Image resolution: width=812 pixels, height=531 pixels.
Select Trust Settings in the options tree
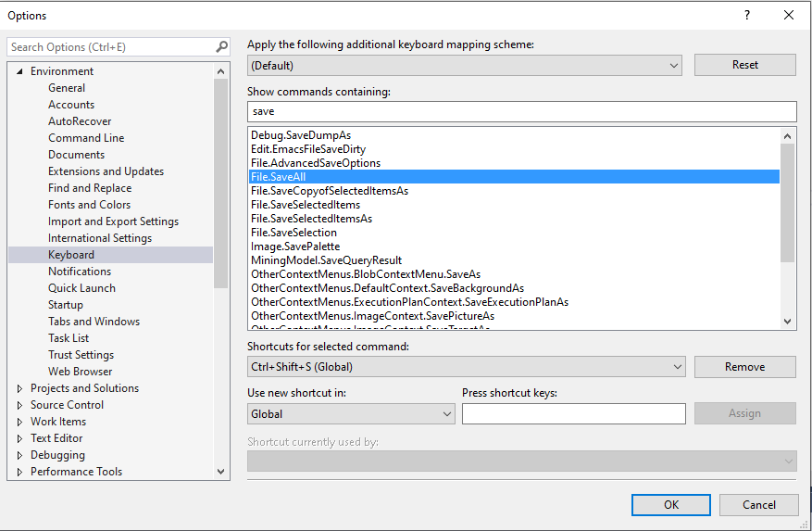(x=81, y=355)
